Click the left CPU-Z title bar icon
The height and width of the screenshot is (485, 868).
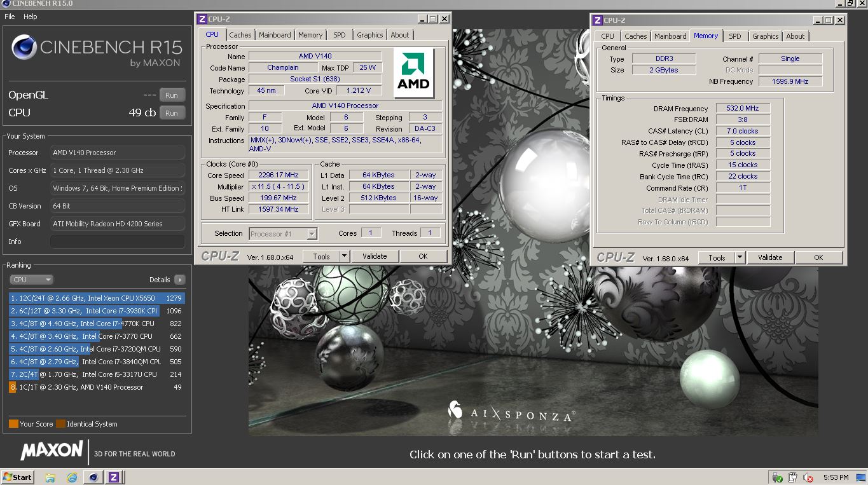pyautogui.click(x=202, y=19)
